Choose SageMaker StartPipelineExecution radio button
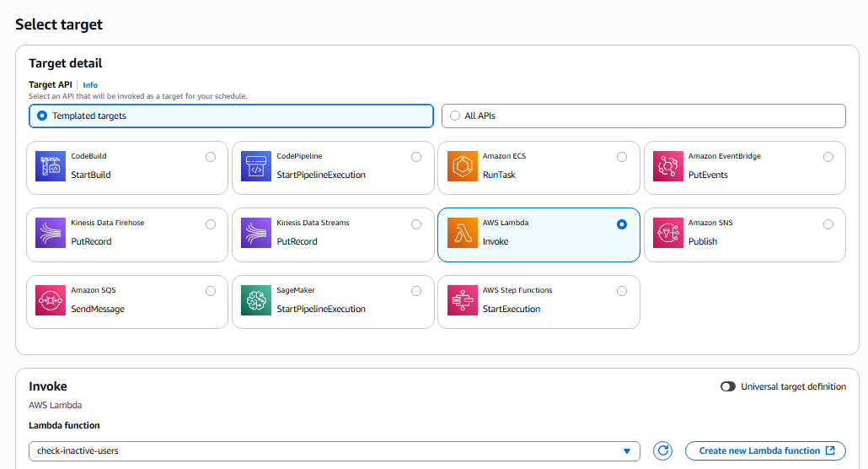The width and height of the screenshot is (868, 469). [416, 291]
